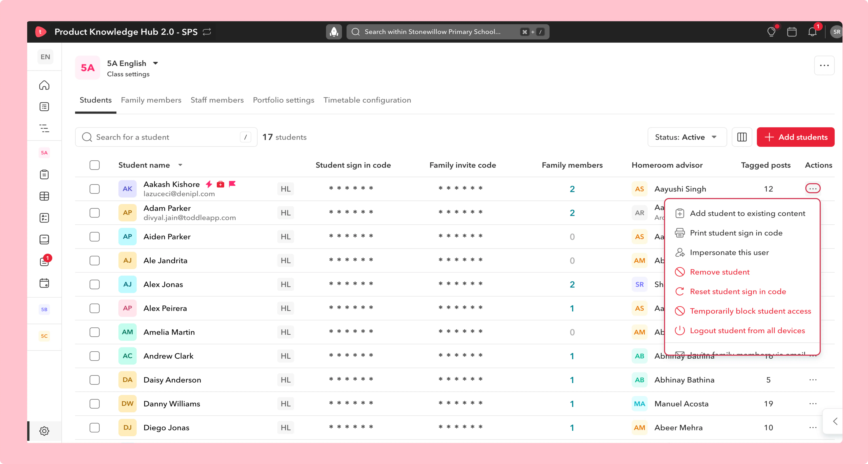Select checkbox for Ale Jandrita
The image size is (868, 464).
(x=95, y=261)
